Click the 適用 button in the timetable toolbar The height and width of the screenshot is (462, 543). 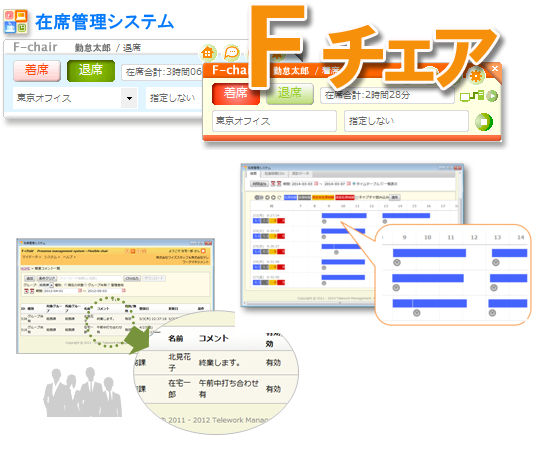(x=395, y=197)
